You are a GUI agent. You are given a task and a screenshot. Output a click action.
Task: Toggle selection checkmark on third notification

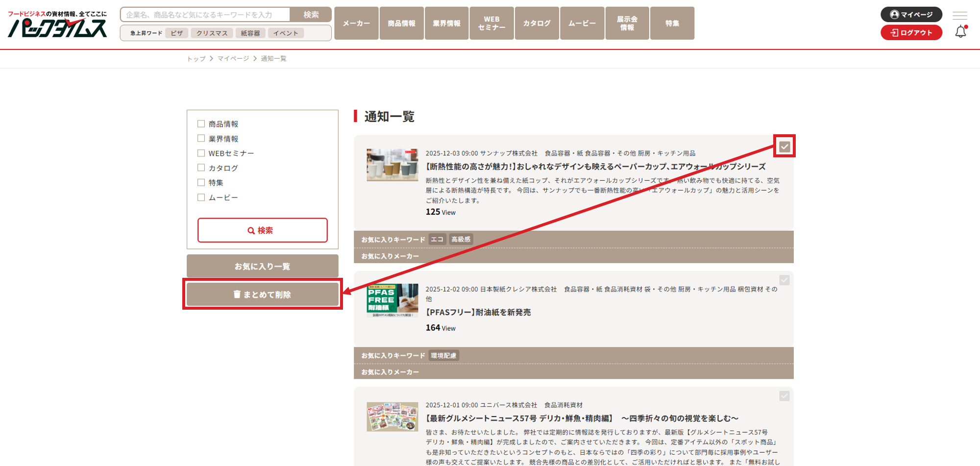pos(784,396)
